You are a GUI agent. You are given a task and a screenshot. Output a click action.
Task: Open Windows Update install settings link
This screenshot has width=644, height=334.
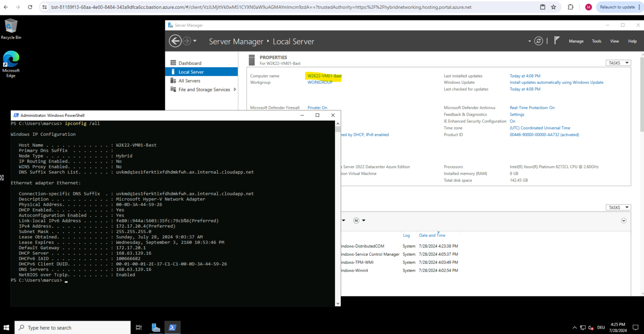click(x=556, y=82)
